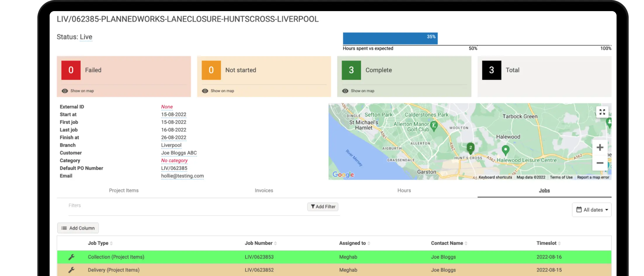Screen dimensions: 644x276
Task: Show Failed jobs on map
Action: 78,91
